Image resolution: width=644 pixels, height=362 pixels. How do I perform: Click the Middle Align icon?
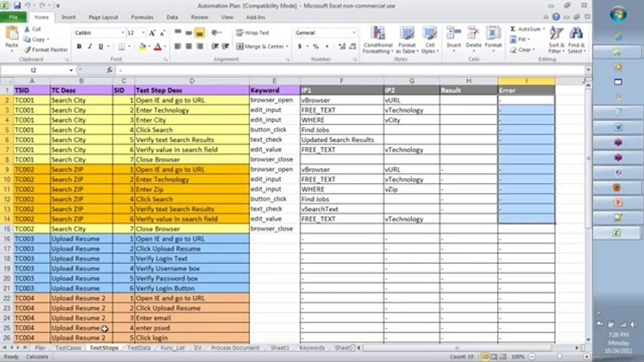pos(189,33)
